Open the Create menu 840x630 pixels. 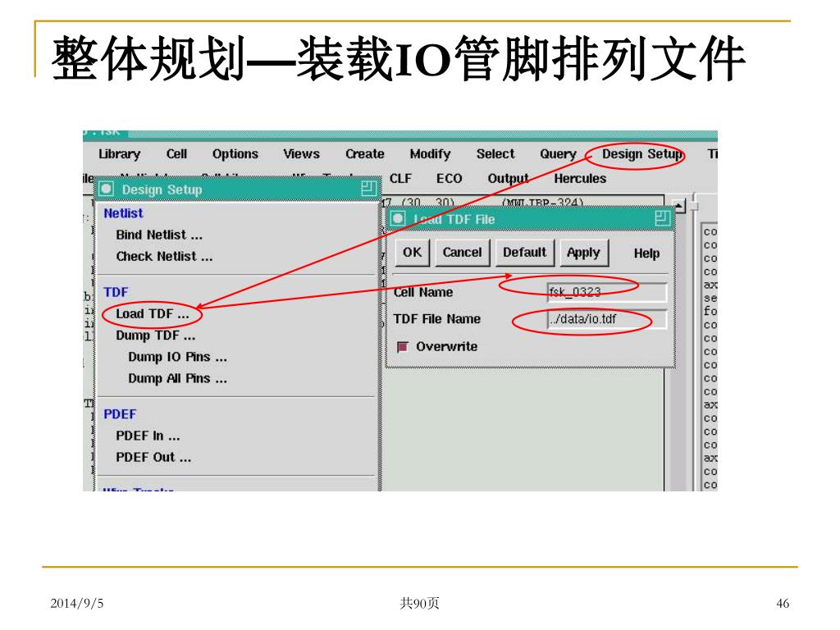click(x=365, y=154)
